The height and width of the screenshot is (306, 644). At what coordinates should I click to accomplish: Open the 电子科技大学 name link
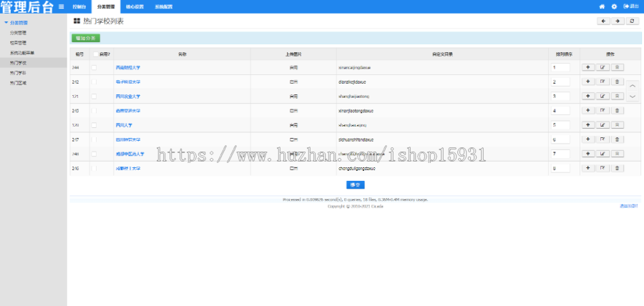click(x=128, y=82)
